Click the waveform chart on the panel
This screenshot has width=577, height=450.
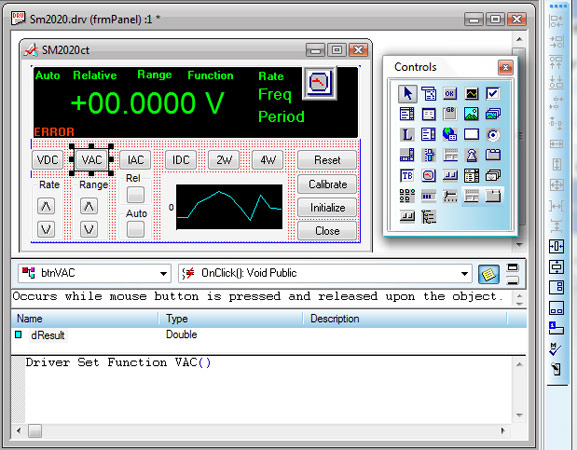229,207
